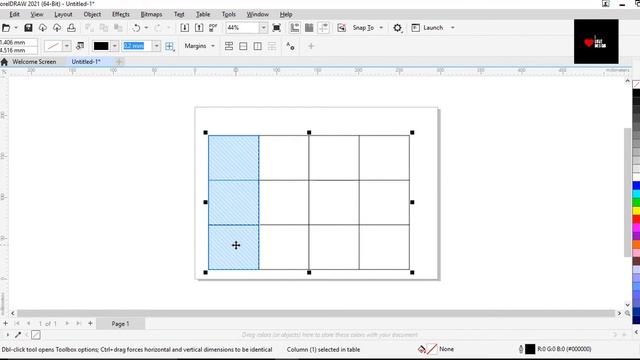Open the border color black swatch dropdown
This screenshot has height=360, width=640.
(x=115, y=46)
